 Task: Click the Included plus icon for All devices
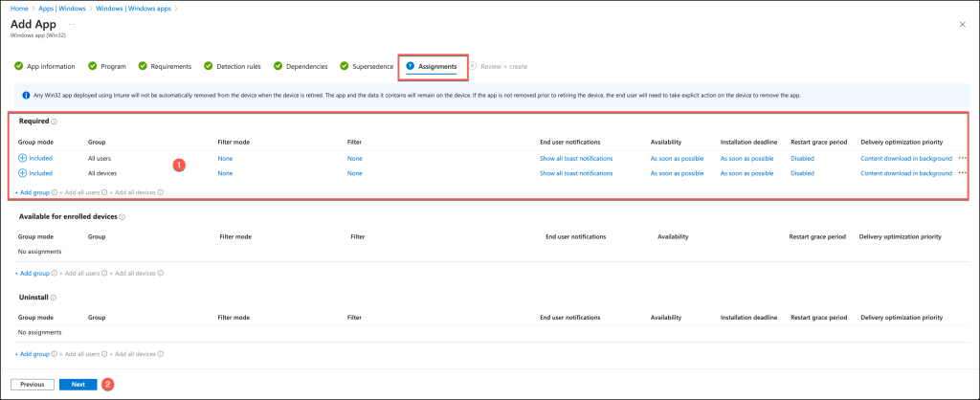point(23,173)
